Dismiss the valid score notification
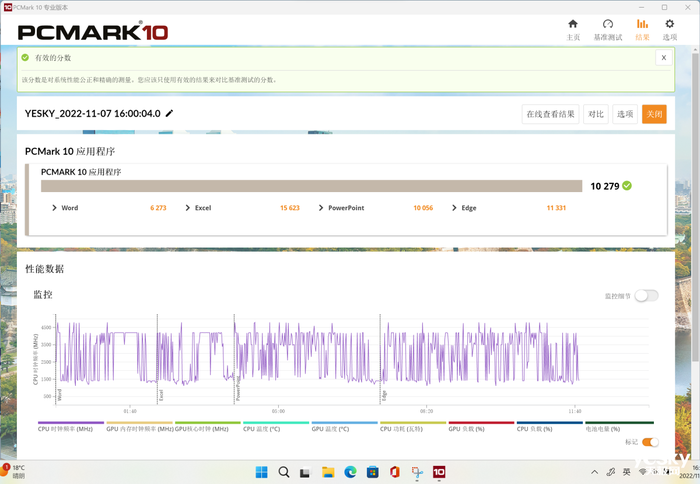Screen dimensions: 700x484 point(663,58)
